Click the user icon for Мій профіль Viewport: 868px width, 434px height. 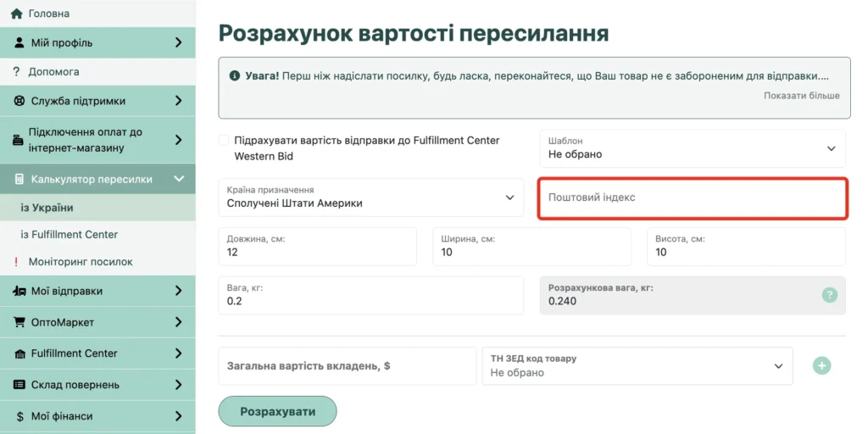pos(19,42)
